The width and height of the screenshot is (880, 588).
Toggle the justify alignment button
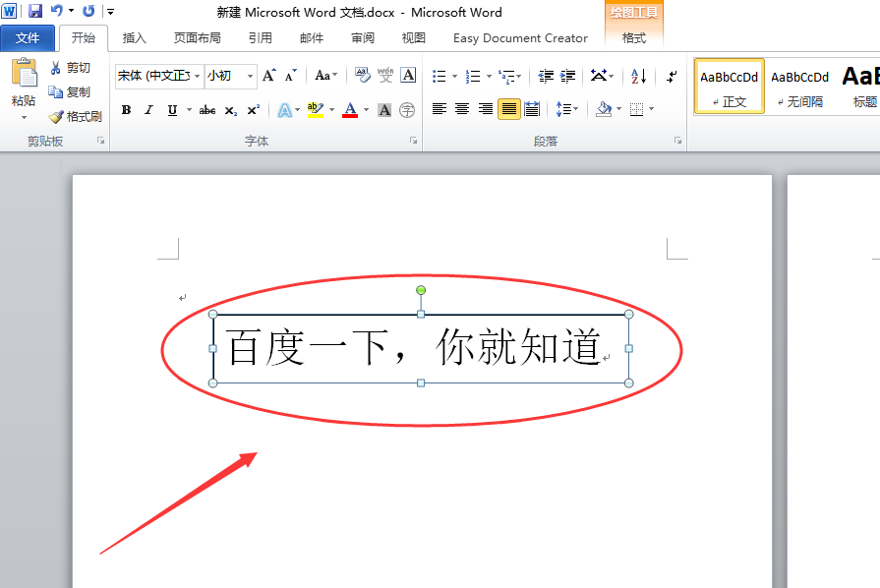click(509, 109)
